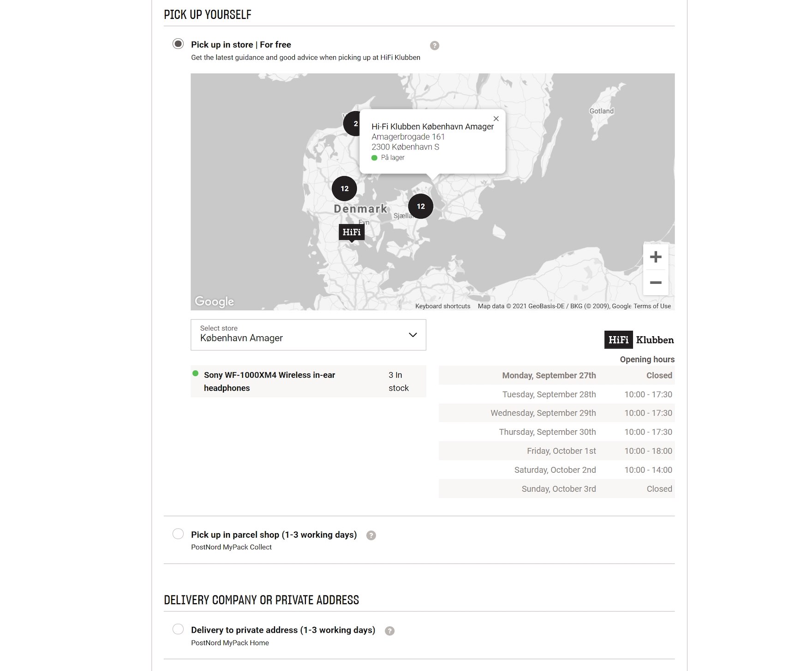Click the Google logo on the map
This screenshot has width=812, height=671.
[x=214, y=302]
